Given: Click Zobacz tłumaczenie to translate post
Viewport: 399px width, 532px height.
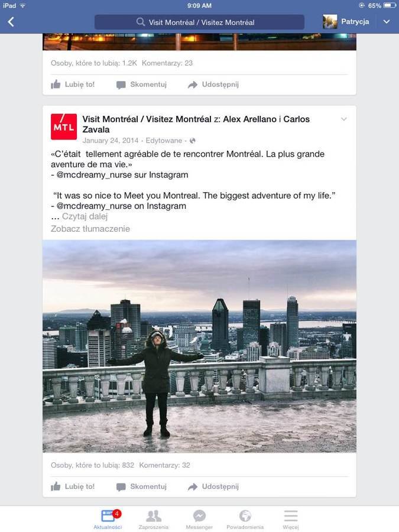Looking at the screenshot, I should coord(90,229).
